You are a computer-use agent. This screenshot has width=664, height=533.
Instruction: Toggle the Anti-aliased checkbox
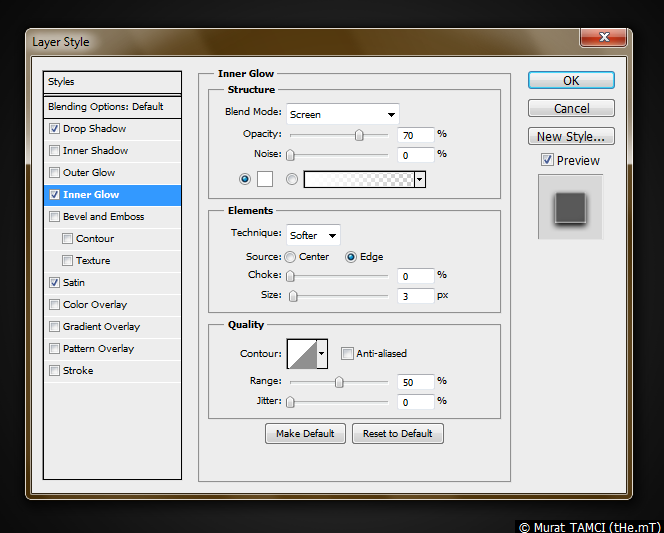pos(347,353)
